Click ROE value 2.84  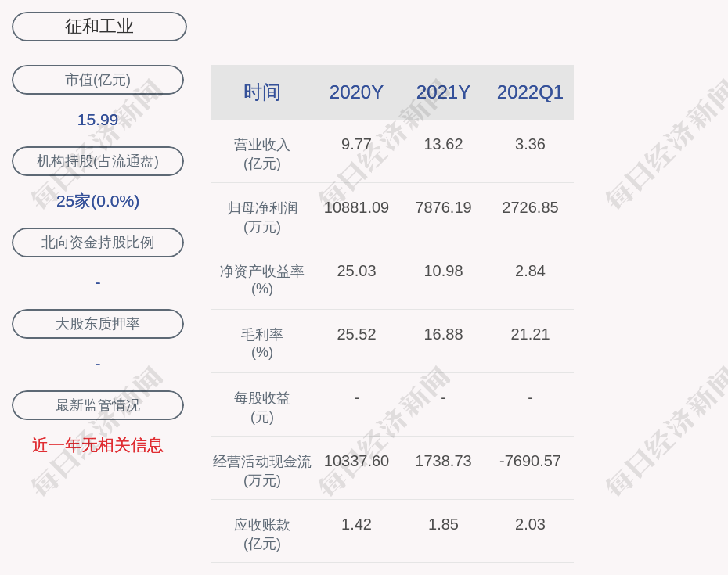tap(530, 271)
